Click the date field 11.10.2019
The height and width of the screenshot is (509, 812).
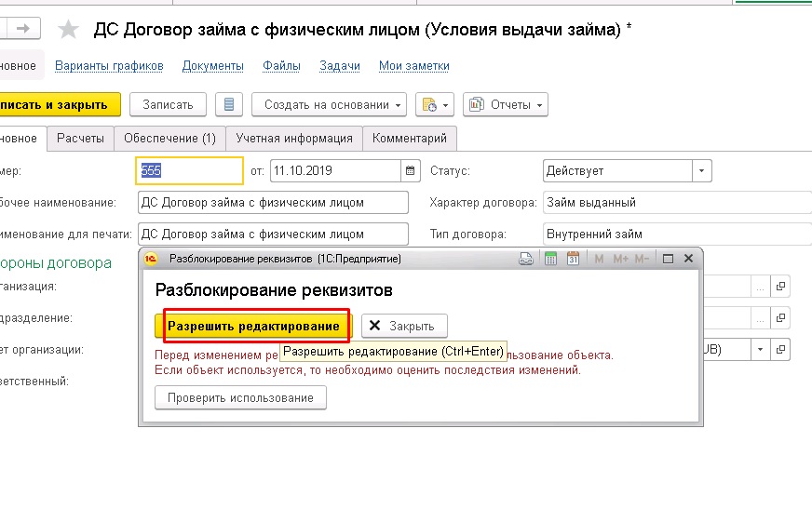pyautogui.click(x=335, y=170)
